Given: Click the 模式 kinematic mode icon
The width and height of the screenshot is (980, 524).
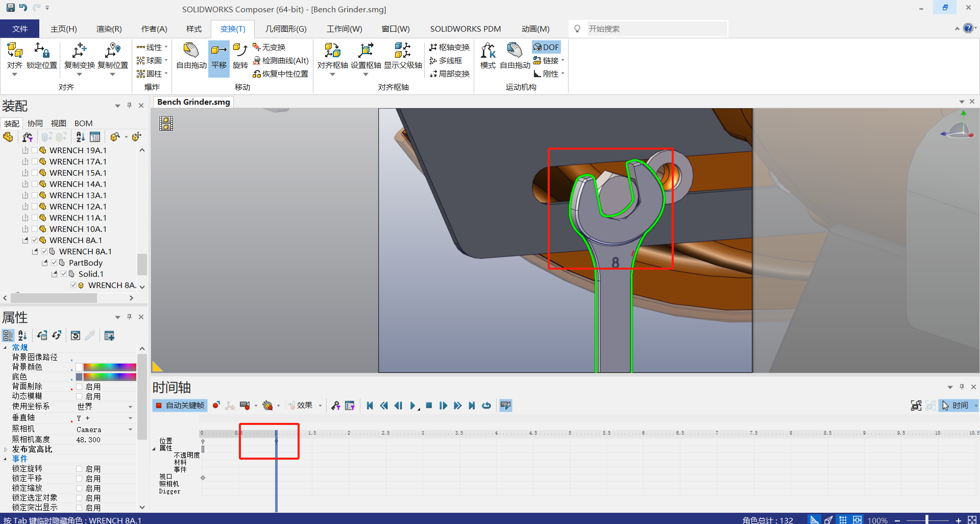Looking at the screenshot, I should point(488,51).
